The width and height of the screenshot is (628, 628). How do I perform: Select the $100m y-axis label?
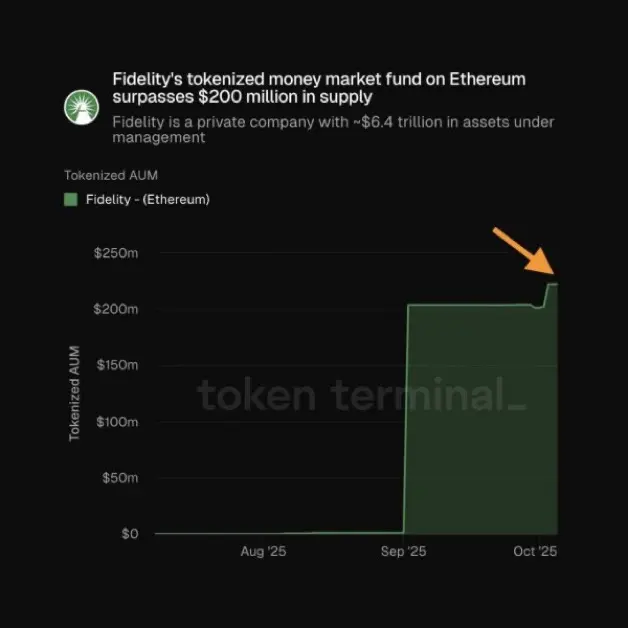(117, 421)
